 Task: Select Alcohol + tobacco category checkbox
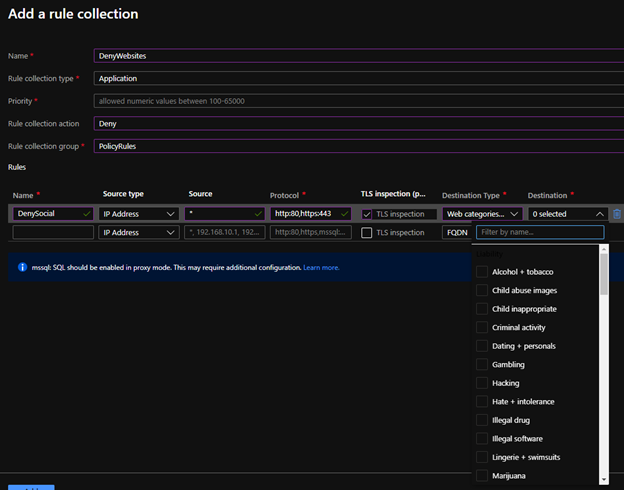tap(483, 272)
